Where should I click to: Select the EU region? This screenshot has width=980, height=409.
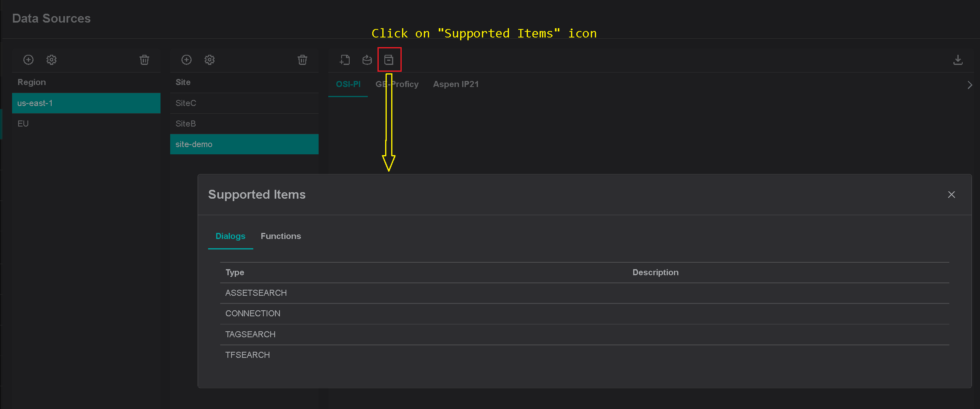click(86, 124)
